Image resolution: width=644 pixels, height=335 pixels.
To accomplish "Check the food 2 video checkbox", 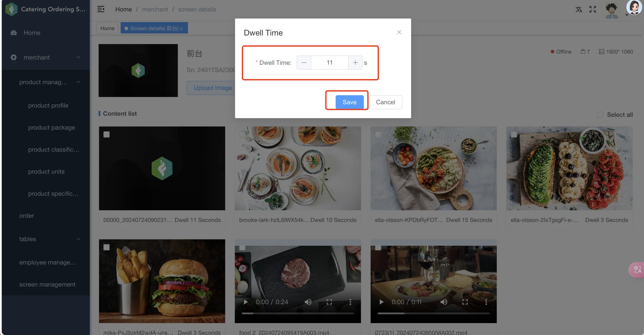I will [x=242, y=247].
